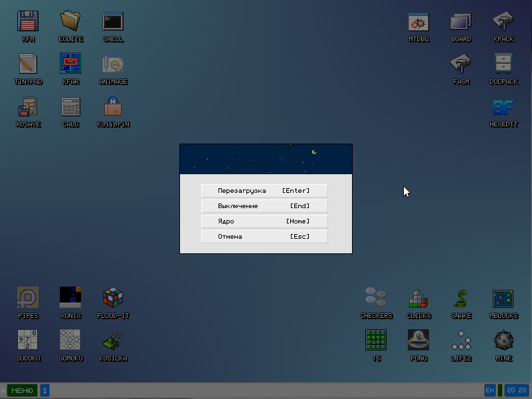Viewport: 532px width, 399px height.
Task: Choose the Ядро [Home] option
Action: (264, 221)
